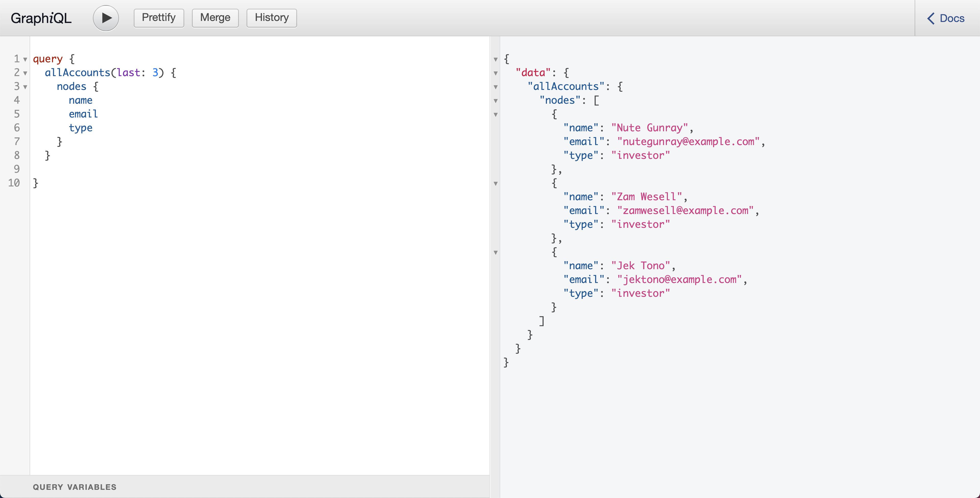This screenshot has width=980, height=498.
Task: Fold the Nute Gunray result object
Action: 496,114
